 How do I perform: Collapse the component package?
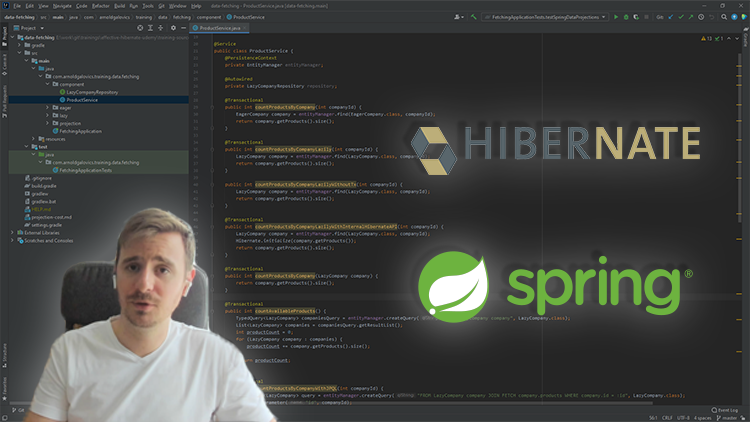click(x=47, y=84)
